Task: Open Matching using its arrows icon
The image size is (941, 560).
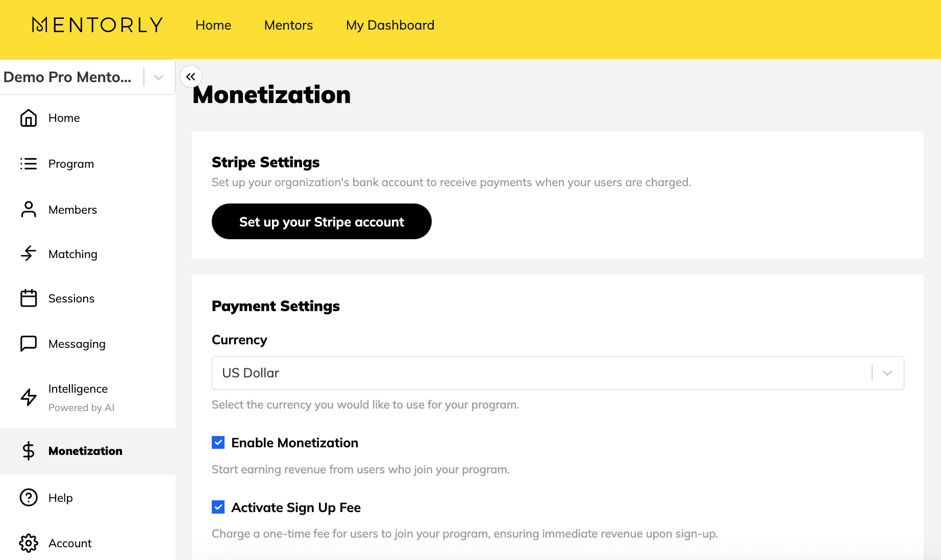Action: [x=29, y=253]
